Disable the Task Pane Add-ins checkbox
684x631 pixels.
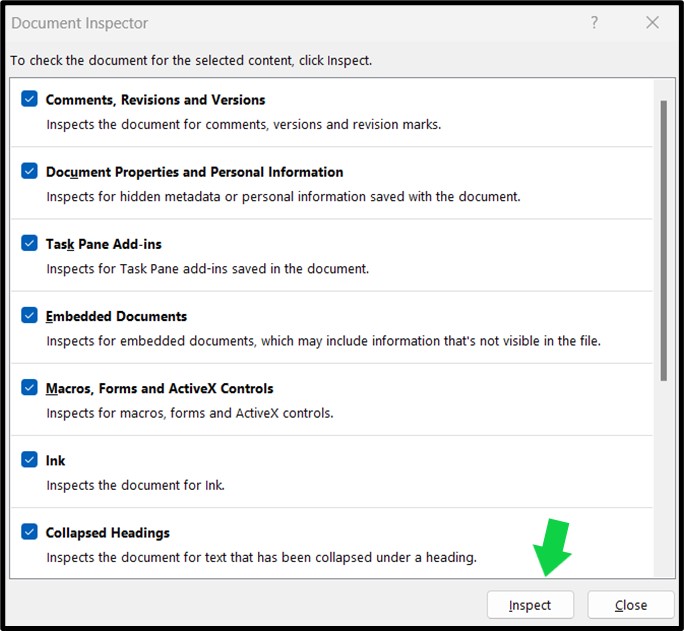point(30,243)
